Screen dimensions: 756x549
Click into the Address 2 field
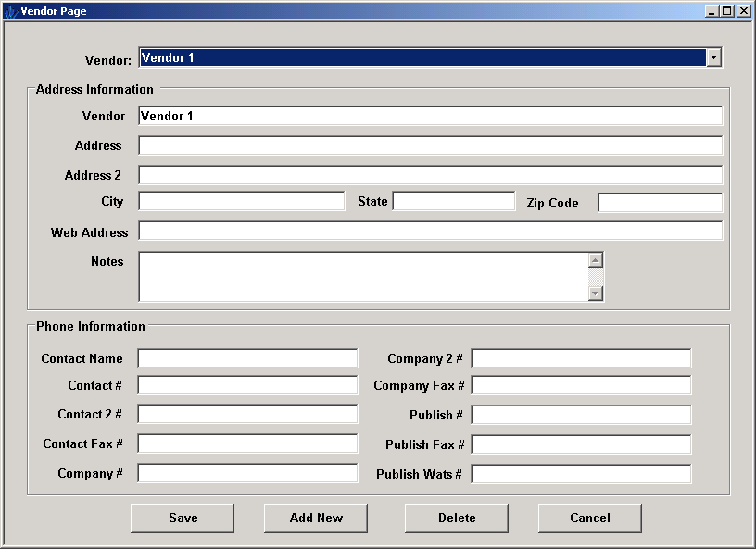click(430, 175)
